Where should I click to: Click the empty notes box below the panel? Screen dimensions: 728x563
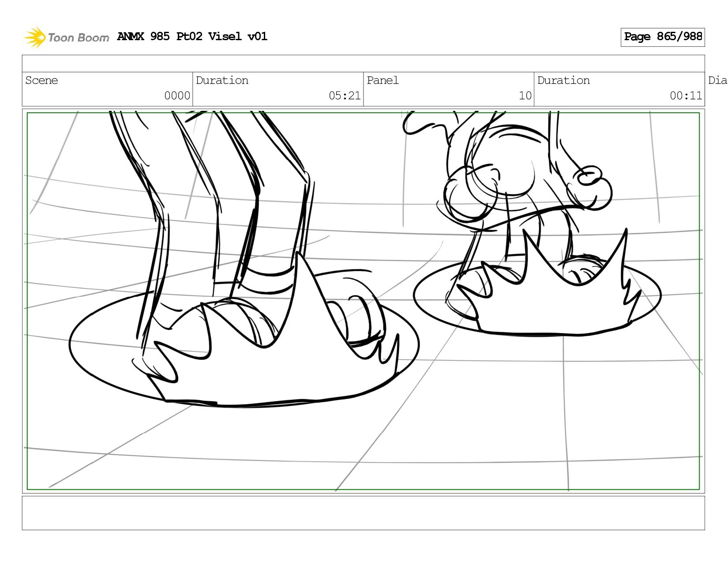coord(363,513)
